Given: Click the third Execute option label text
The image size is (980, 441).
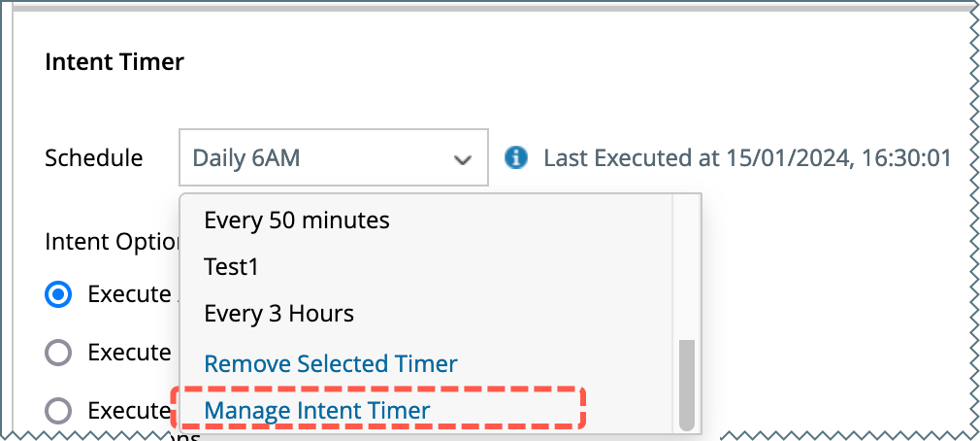Looking at the screenshot, I should click(129, 411).
